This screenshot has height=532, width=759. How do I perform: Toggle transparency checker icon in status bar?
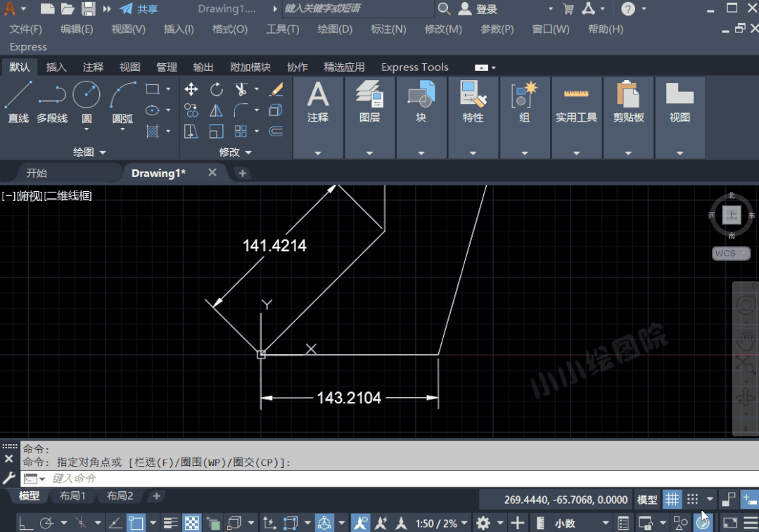(x=192, y=523)
